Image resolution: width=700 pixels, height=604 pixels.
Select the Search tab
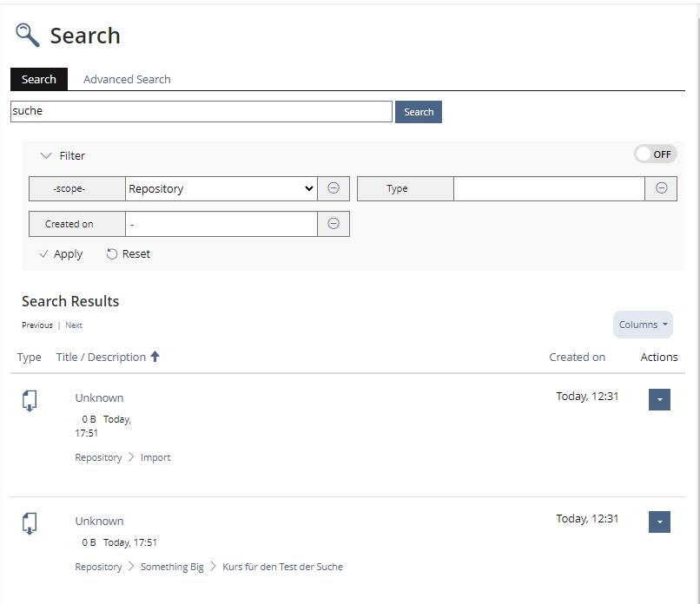pyautogui.click(x=39, y=79)
